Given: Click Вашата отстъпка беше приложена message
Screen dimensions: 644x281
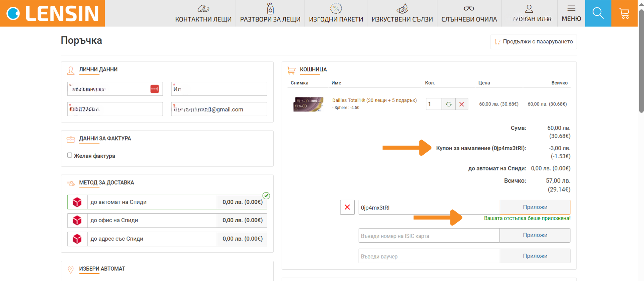Looking at the screenshot, I should pyautogui.click(x=527, y=218).
